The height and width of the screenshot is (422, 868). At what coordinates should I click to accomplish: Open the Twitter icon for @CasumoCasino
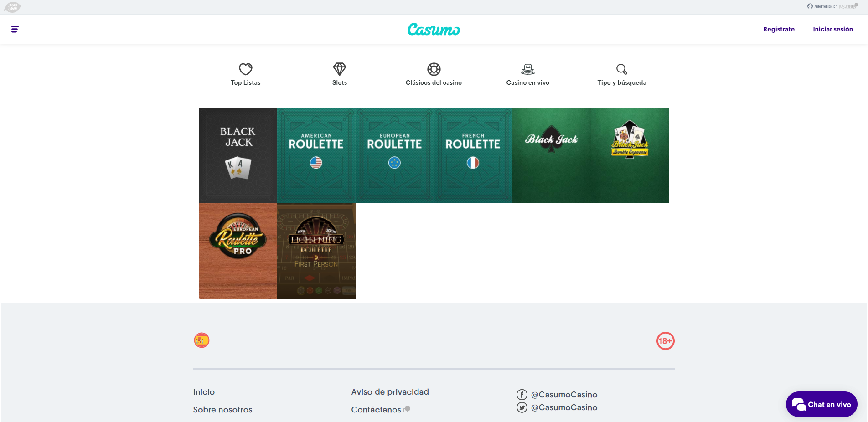click(x=522, y=407)
